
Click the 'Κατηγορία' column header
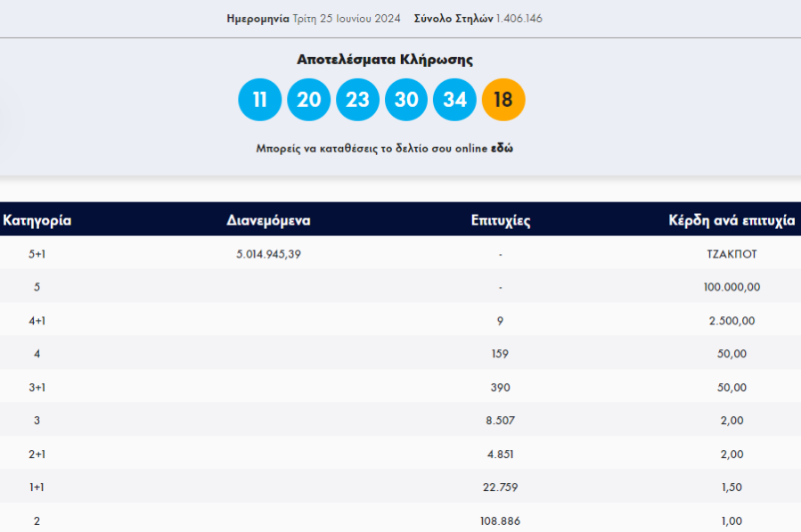(x=37, y=221)
